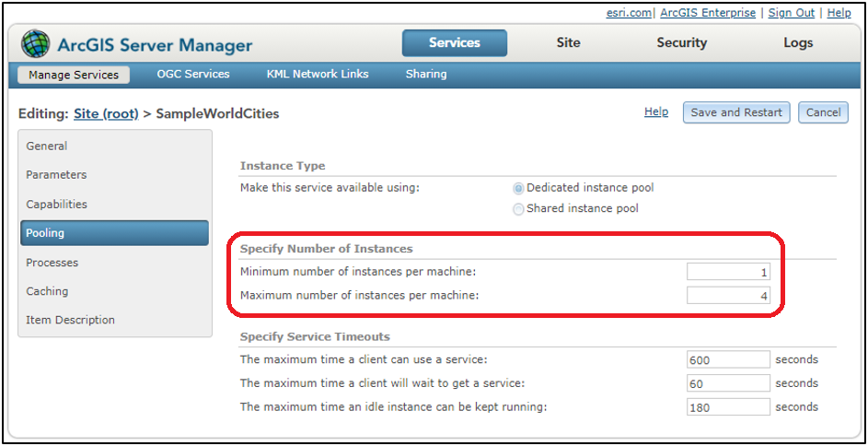Screen dimensions: 868x446
Task: Click the Minimum number of instances field
Action: click(728, 273)
